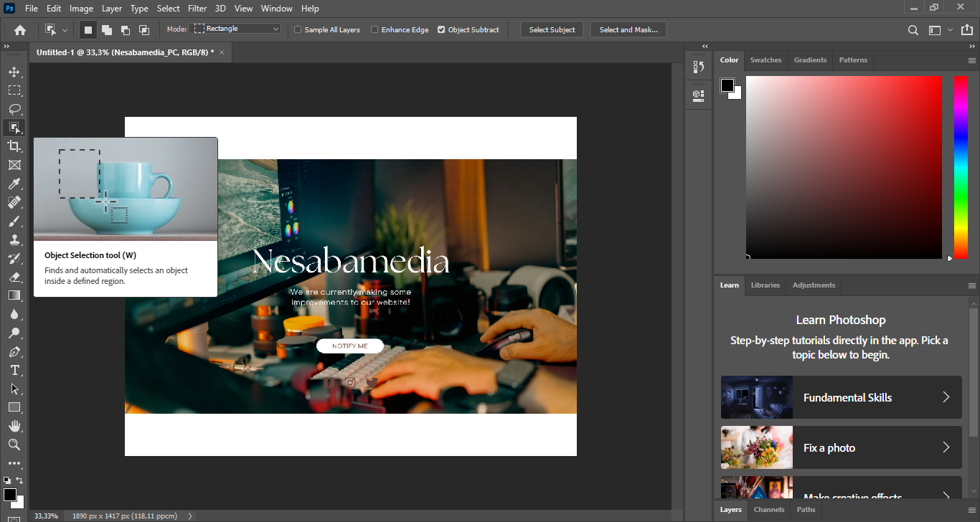
Task: Open the Color panel options menu
Action: [x=972, y=60]
